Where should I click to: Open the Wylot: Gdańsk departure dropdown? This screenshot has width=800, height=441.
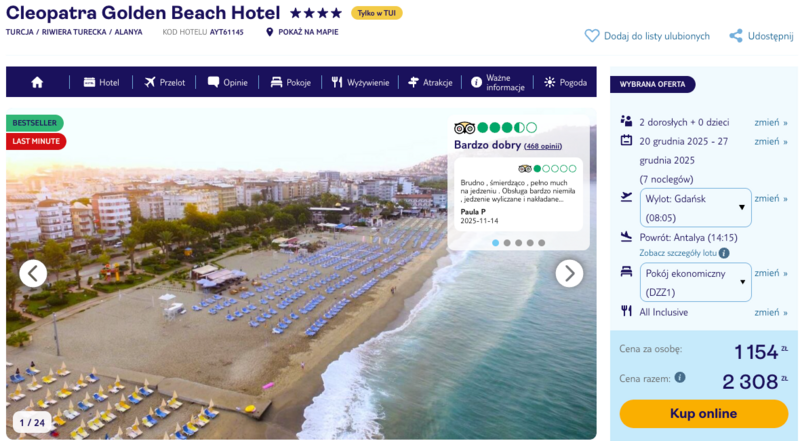click(695, 207)
